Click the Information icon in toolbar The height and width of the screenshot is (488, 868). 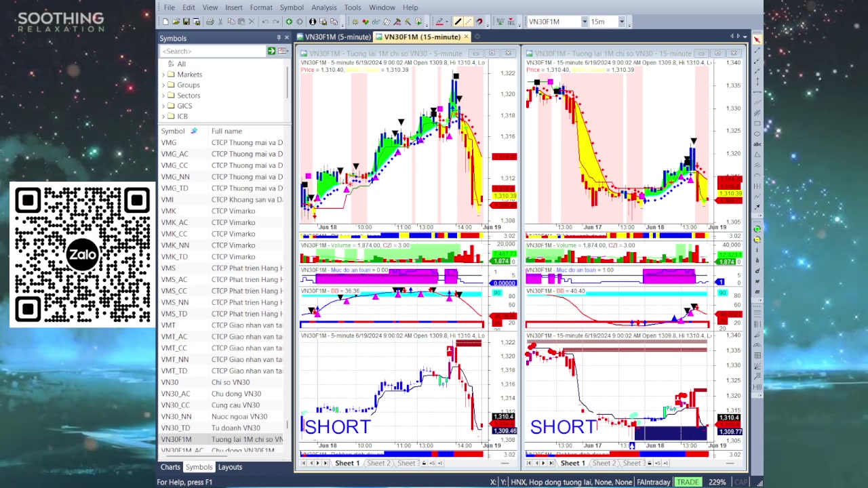pyautogui.click(x=313, y=22)
